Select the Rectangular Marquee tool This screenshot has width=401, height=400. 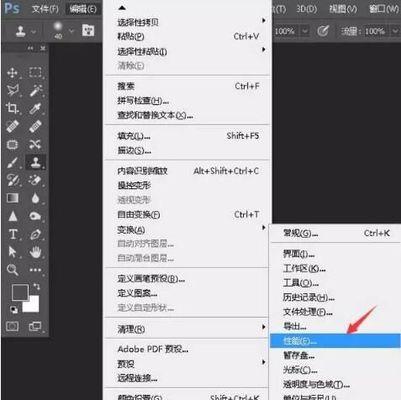coord(35,72)
